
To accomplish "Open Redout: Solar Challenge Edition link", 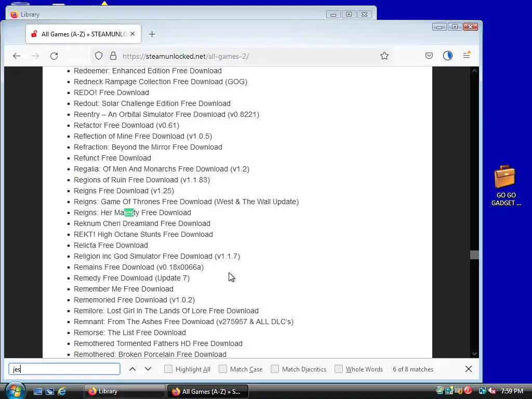I will pos(152,103).
